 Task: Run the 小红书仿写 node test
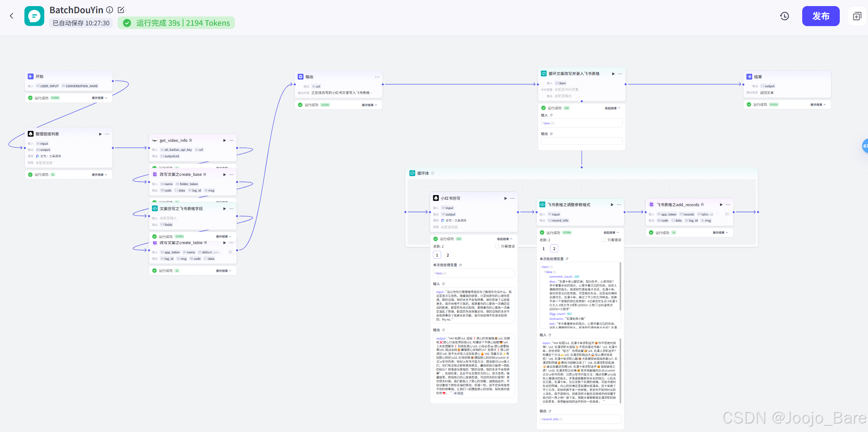pos(505,198)
